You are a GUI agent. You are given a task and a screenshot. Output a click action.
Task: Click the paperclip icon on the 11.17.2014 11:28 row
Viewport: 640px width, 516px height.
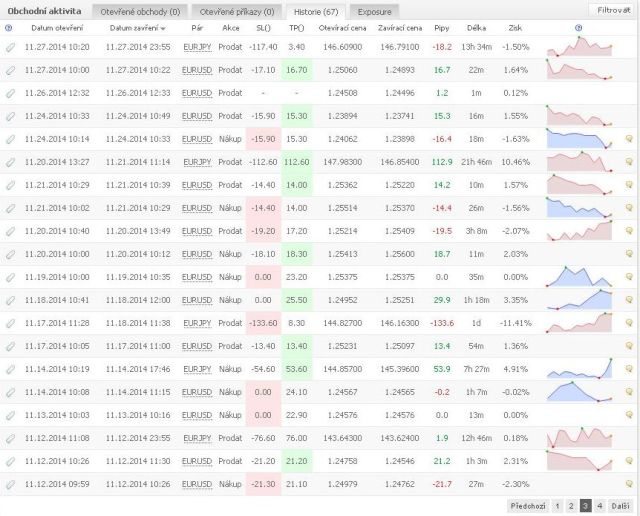10,323
